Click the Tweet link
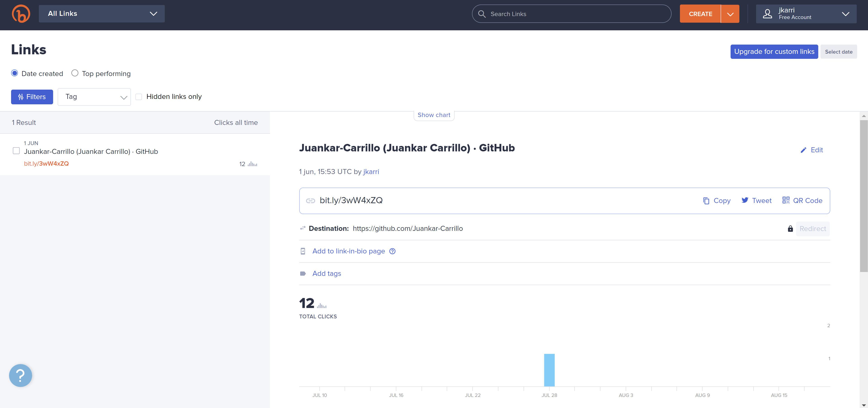This screenshot has height=408, width=868. pyautogui.click(x=762, y=201)
